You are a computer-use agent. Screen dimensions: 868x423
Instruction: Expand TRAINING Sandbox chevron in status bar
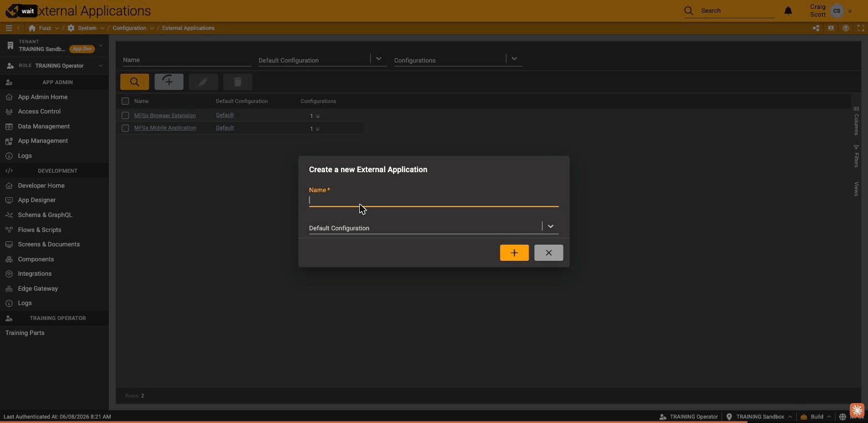coord(790,416)
